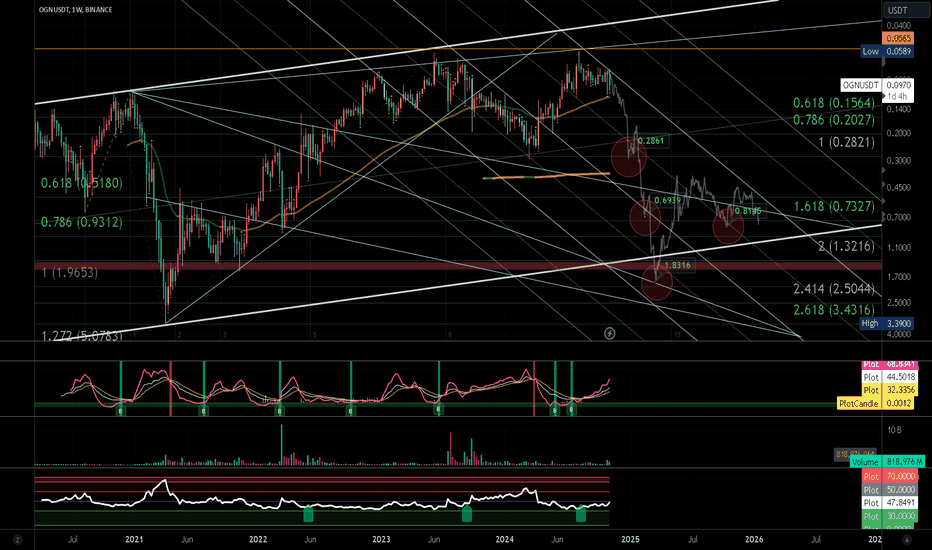Select the red circle drawing beside 0.2861
932x550 pixels.
pyautogui.click(x=628, y=157)
